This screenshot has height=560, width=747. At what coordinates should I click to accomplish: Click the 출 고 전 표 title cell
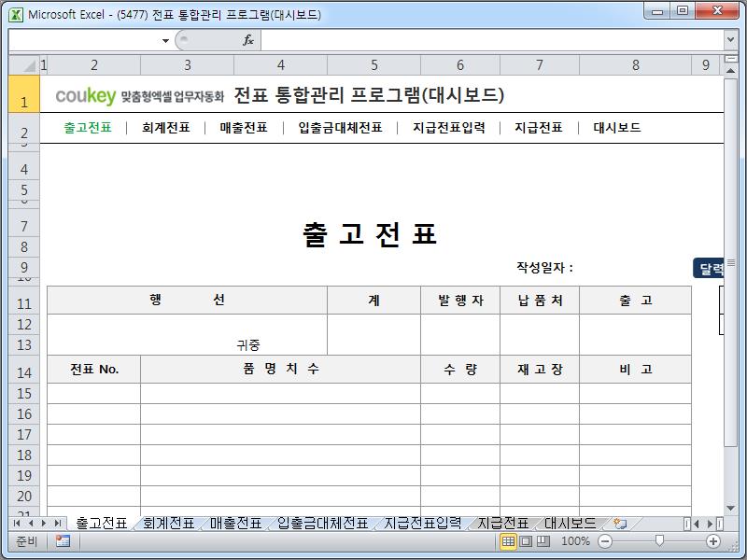(370, 235)
